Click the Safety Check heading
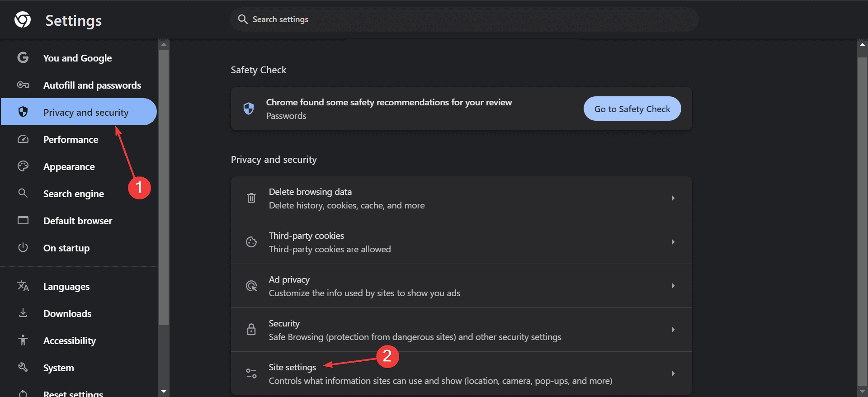Image resolution: width=868 pixels, height=397 pixels. pyautogui.click(x=259, y=70)
